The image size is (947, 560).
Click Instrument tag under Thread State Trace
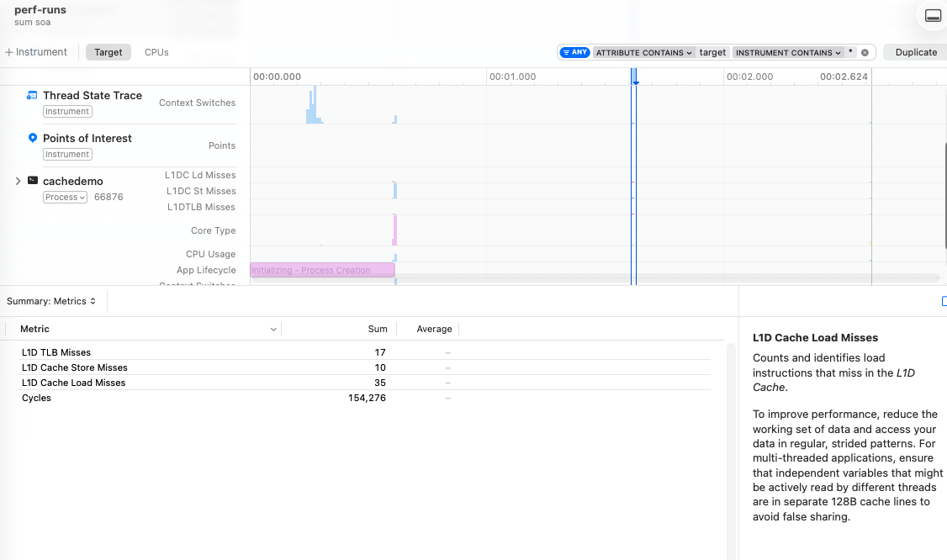[67, 111]
